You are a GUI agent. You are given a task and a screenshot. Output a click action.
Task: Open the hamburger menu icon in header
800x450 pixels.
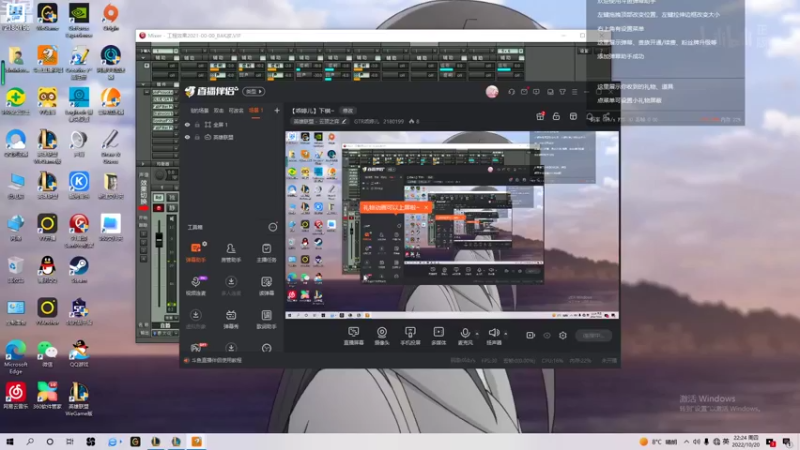pyautogui.click(x=574, y=92)
